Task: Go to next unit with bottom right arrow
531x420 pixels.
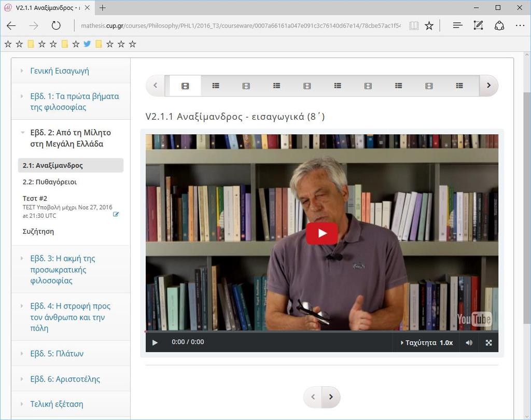Action: 331,397
